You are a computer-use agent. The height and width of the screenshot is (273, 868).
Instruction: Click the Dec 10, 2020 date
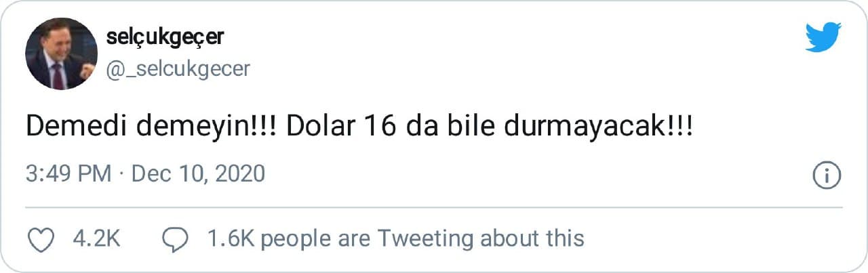(x=197, y=174)
